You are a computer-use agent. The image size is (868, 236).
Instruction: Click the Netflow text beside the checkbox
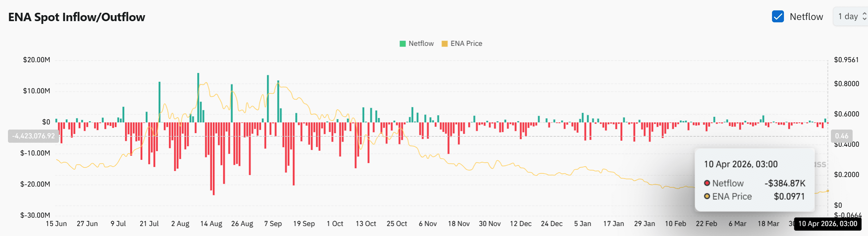pos(806,17)
